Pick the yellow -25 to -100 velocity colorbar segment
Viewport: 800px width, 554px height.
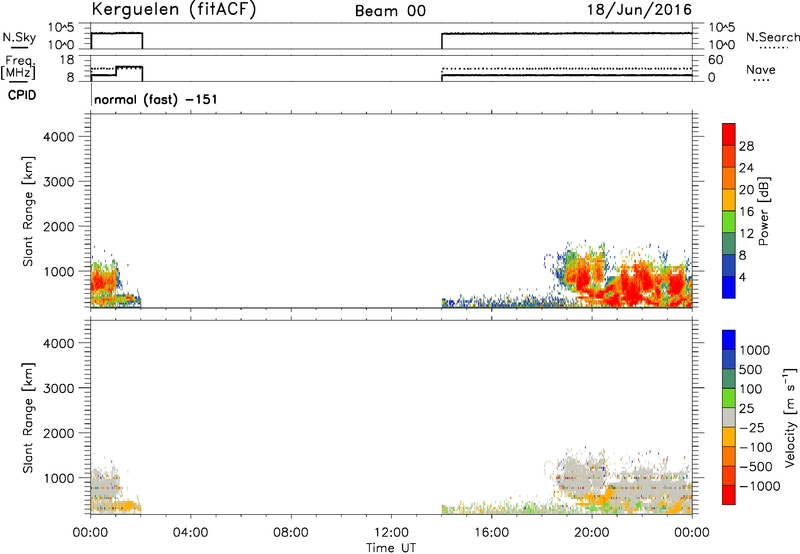coord(729,437)
